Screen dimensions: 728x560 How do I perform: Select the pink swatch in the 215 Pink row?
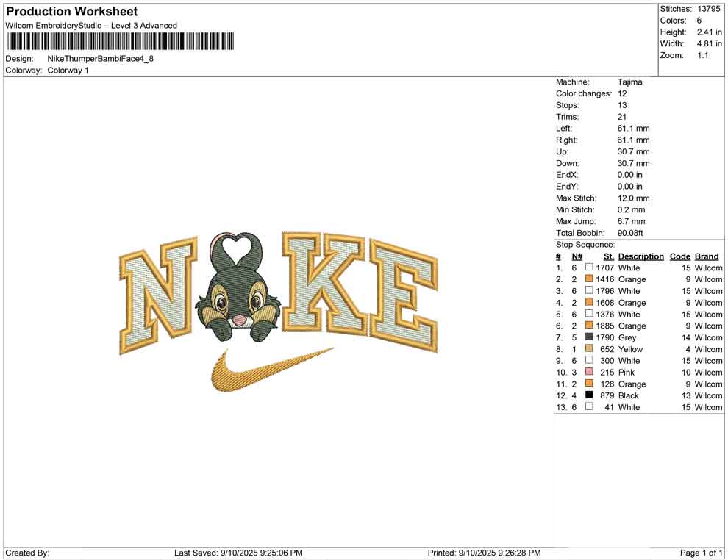[589, 372]
